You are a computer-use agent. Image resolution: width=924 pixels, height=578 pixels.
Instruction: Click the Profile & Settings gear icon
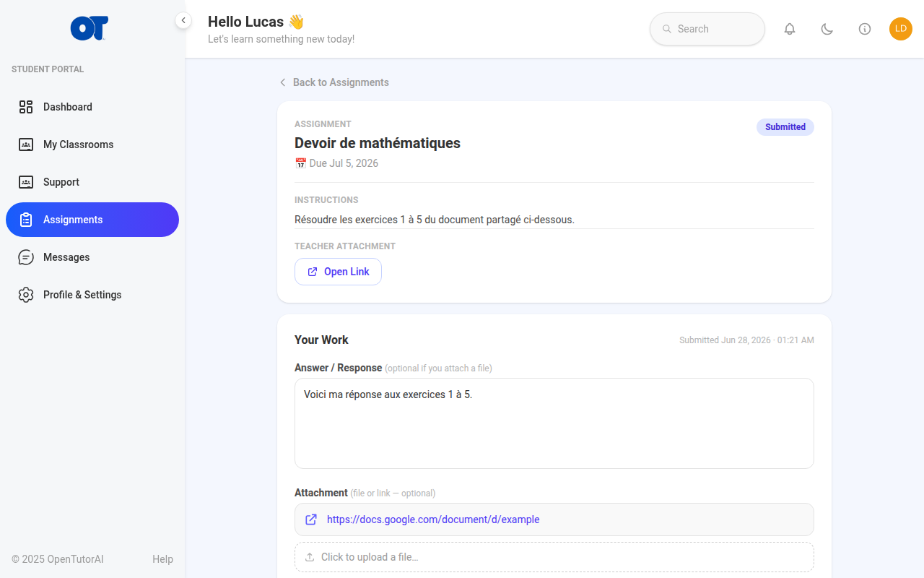coord(26,295)
